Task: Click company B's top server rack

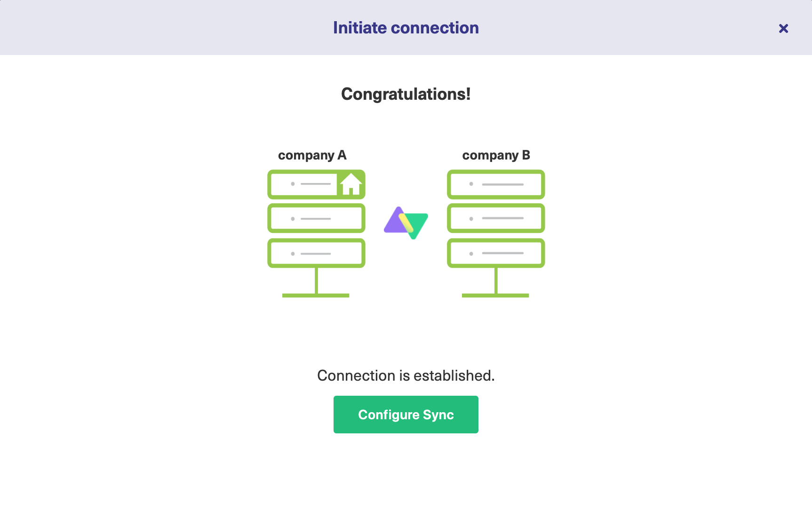Action: click(x=495, y=184)
